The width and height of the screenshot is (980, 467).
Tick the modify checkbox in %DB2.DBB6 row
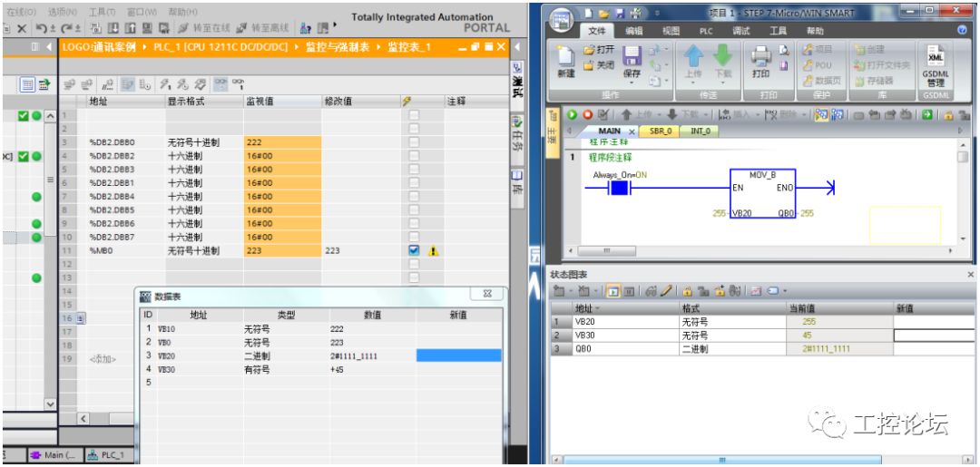[x=414, y=223]
